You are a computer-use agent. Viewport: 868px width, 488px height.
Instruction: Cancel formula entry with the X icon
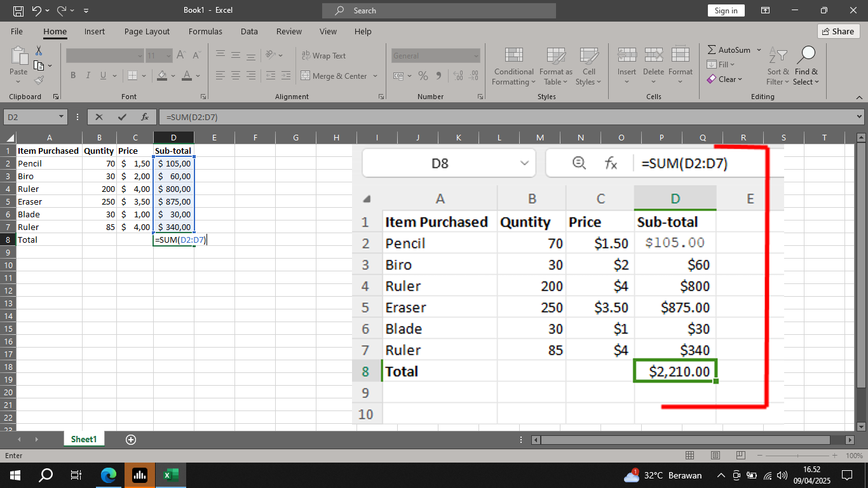(x=99, y=117)
